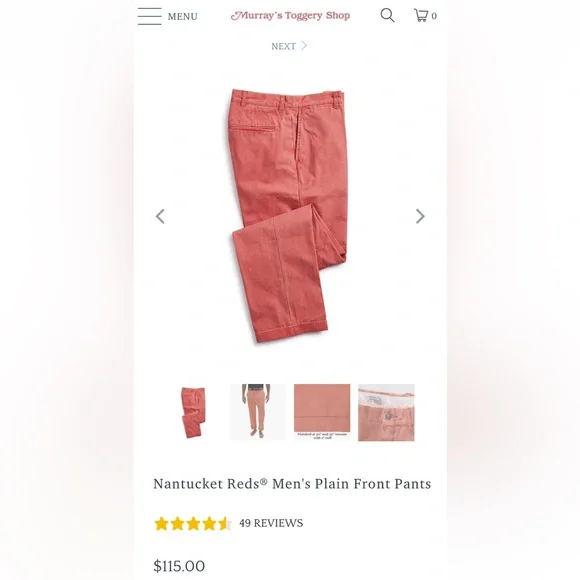Click the first gold star in rating

point(161,524)
